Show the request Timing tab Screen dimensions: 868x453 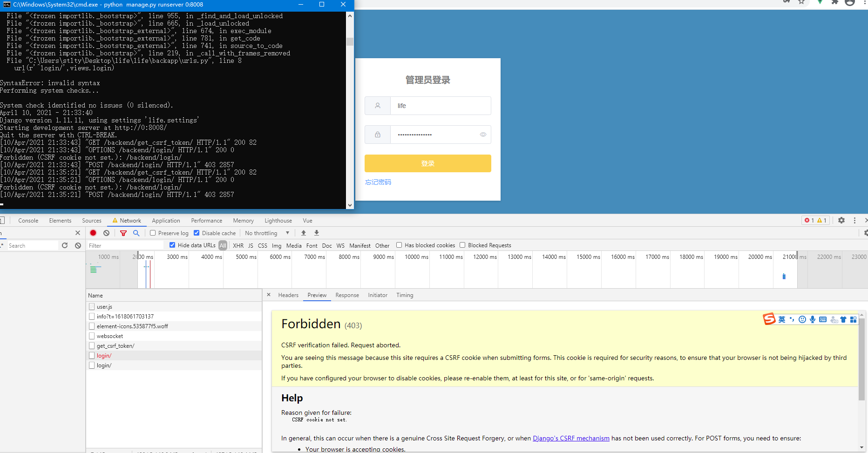pos(405,295)
